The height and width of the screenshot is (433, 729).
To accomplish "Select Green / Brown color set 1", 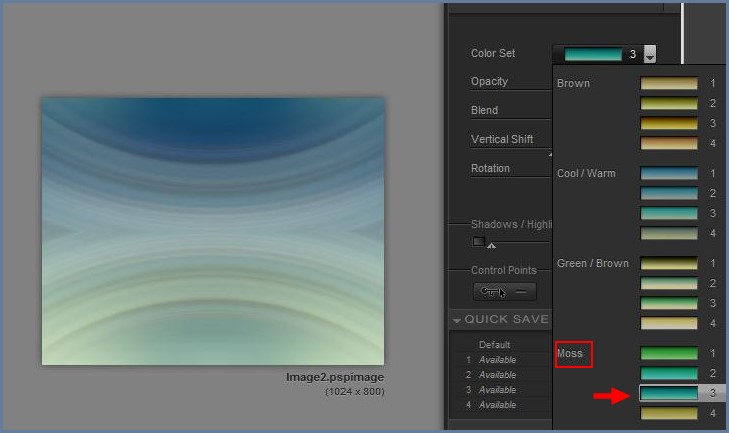I will [x=669, y=264].
